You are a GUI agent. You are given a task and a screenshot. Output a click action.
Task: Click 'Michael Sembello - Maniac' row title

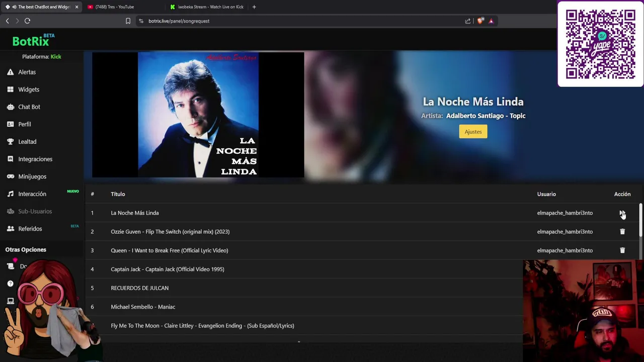pos(143,307)
